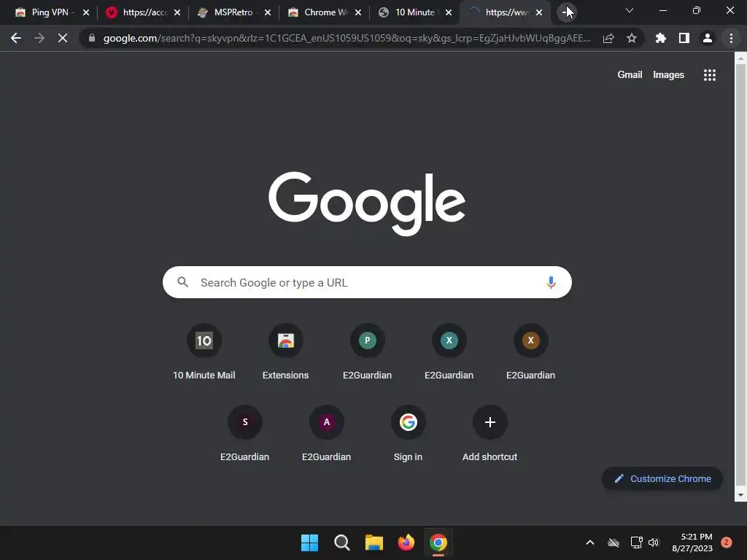
Task: Close the MSPRetro tab
Action: [268, 12]
